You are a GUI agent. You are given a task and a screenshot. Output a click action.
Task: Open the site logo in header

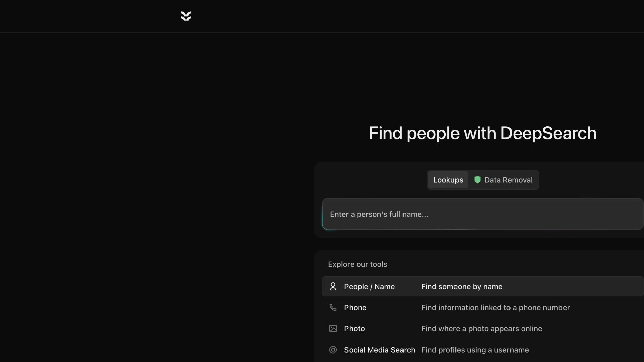coord(186,16)
